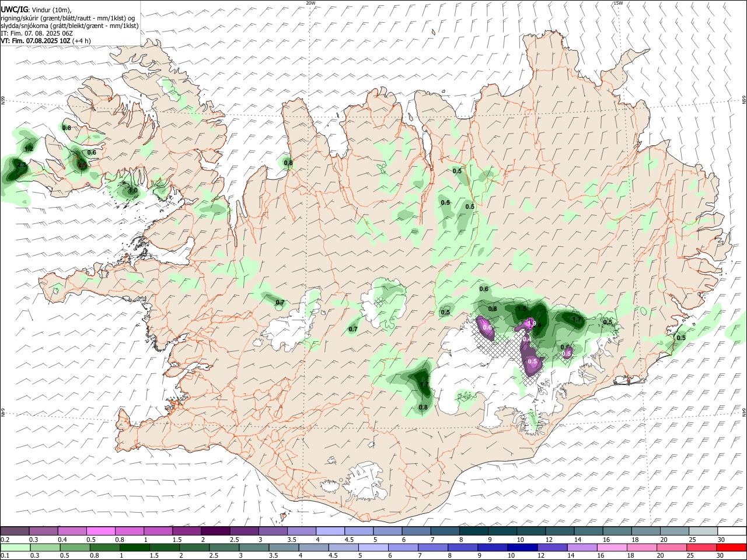Click the deep blue 10 mm rain swatch
The height and width of the screenshot is (560, 747).
522,548
